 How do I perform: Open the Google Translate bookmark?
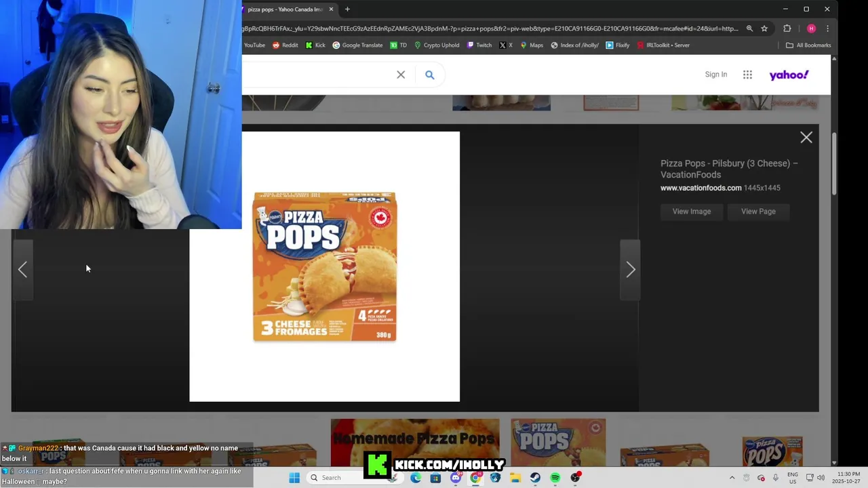coord(357,45)
